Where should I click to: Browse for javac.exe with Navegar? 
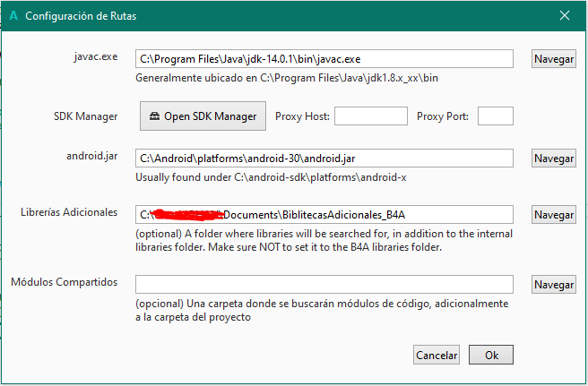554,59
